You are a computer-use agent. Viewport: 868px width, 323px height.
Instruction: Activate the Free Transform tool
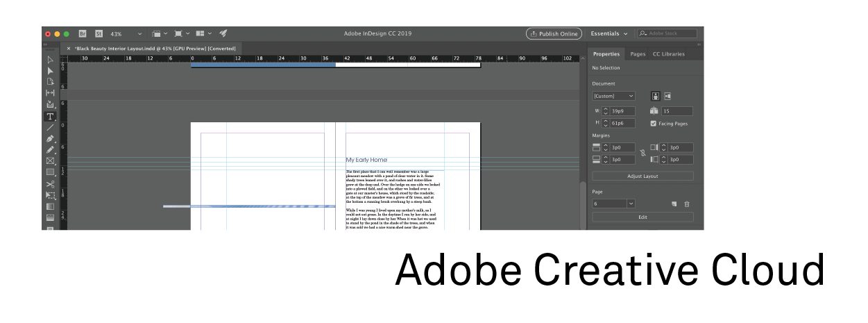(x=50, y=195)
